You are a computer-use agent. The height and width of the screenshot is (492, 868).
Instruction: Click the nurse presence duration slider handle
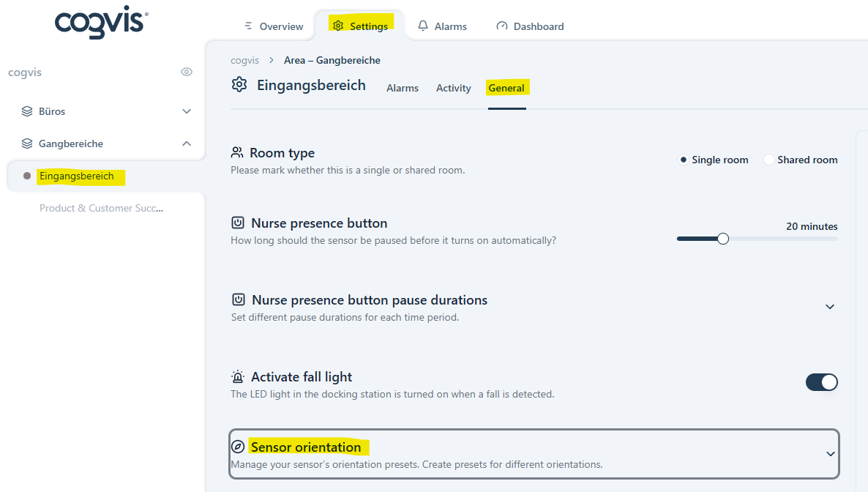pos(723,239)
